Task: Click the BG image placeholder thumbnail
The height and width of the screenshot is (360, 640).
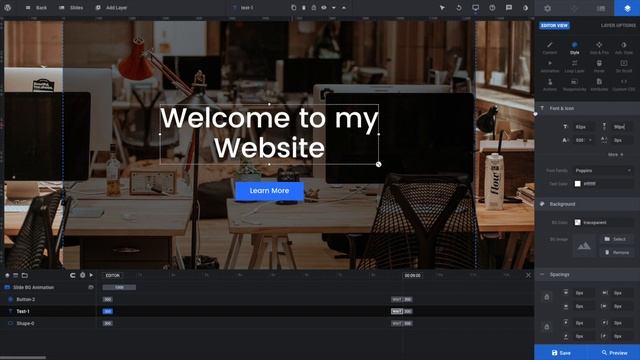Action: click(x=584, y=245)
